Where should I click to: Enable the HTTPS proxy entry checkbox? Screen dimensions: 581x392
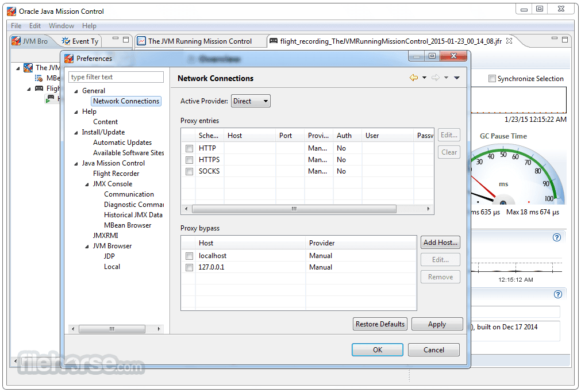pos(189,160)
